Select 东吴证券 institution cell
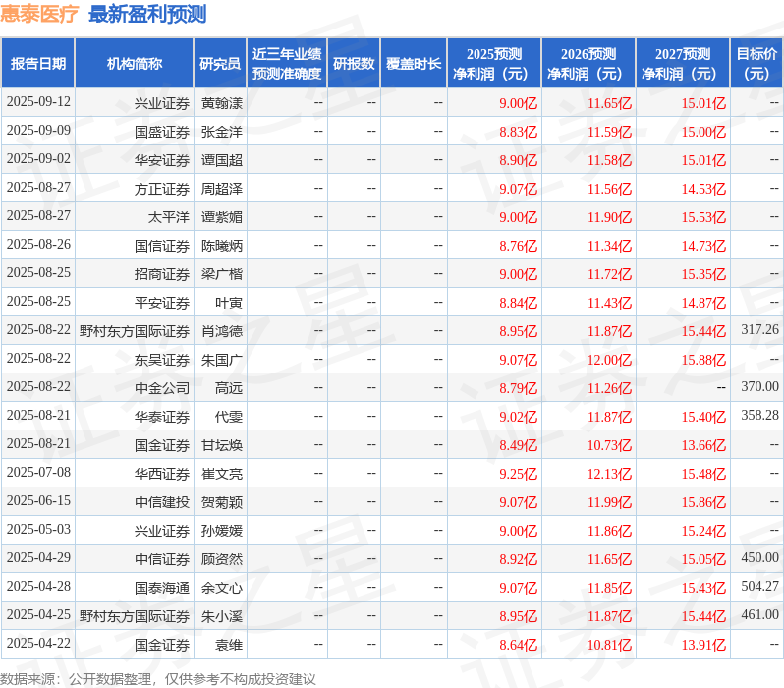This screenshot has height=688, width=784. click(162, 361)
